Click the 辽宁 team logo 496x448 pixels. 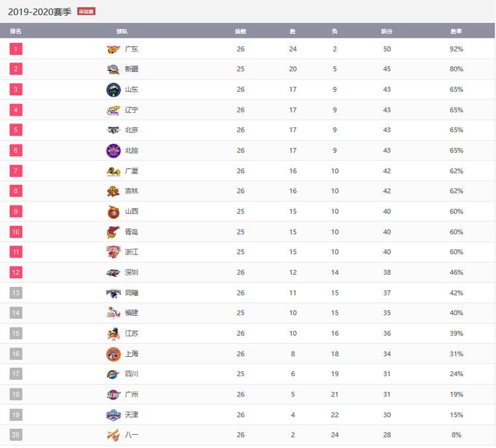coord(113,110)
